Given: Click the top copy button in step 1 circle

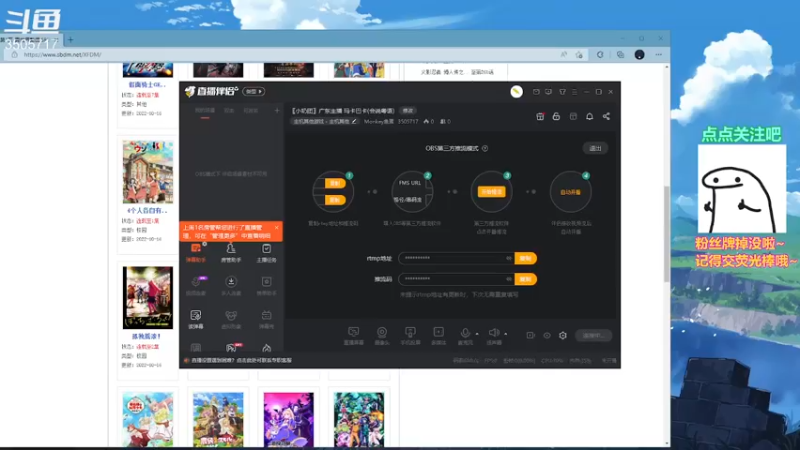Looking at the screenshot, I should point(335,183).
